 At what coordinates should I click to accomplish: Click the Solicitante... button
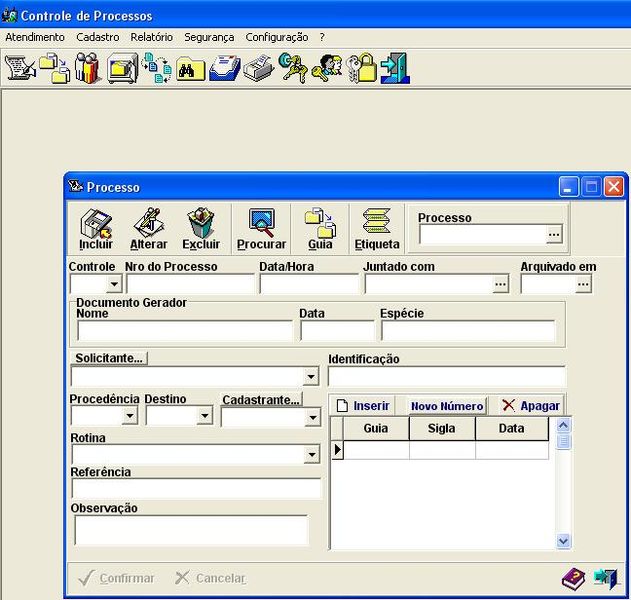[x=109, y=358]
